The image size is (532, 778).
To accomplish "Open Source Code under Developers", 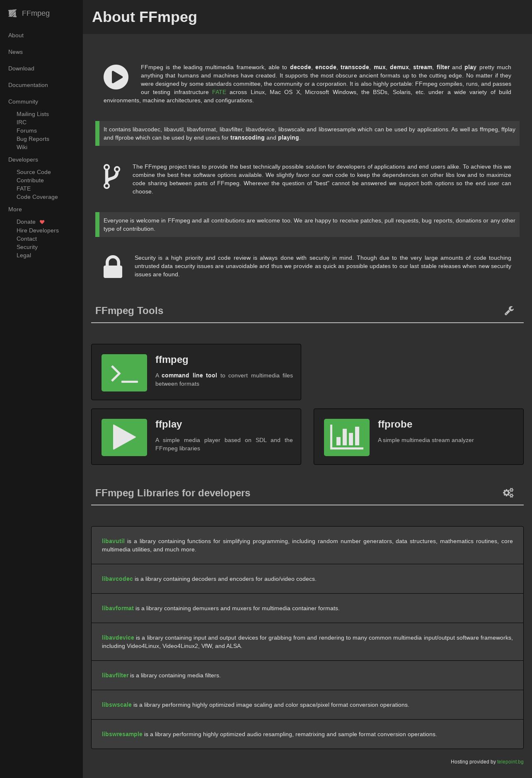I will point(34,172).
